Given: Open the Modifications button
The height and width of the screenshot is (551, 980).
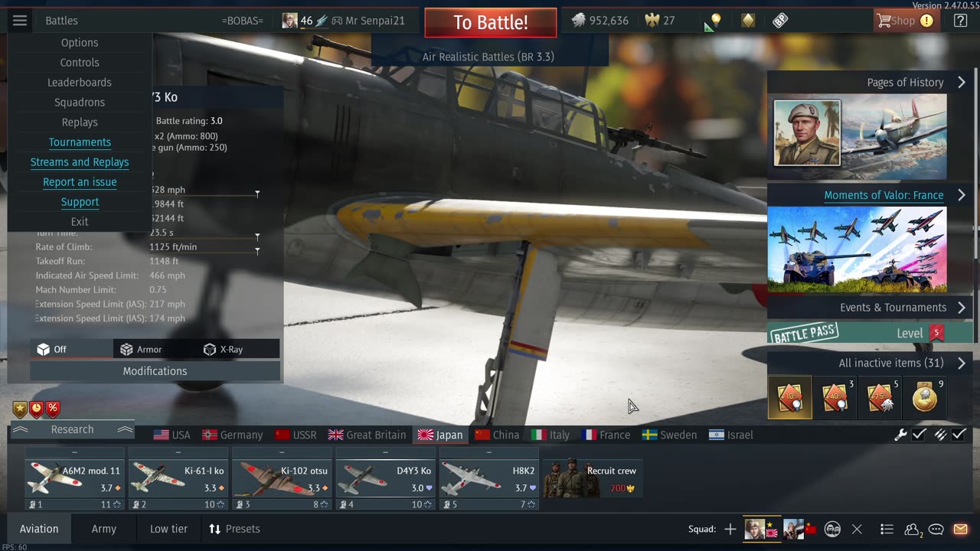Looking at the screenshot, I should pyautogui.click(x=155, y=371).
